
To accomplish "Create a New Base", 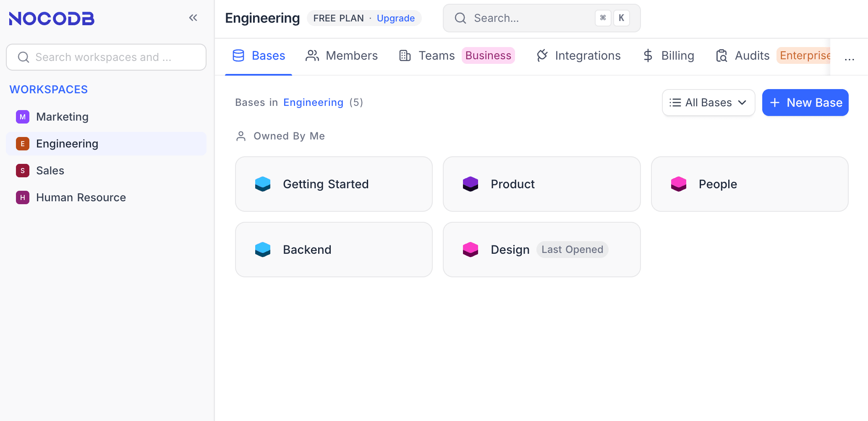I will 805,103.
